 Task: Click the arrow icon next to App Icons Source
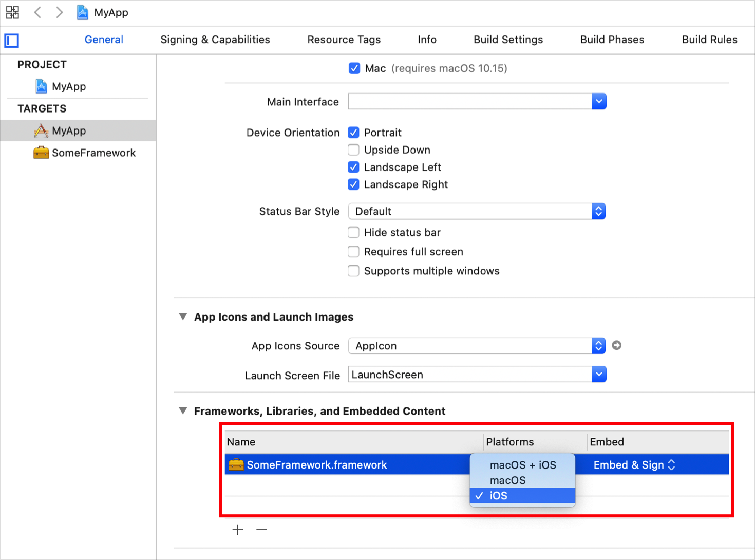click(617, 345)
